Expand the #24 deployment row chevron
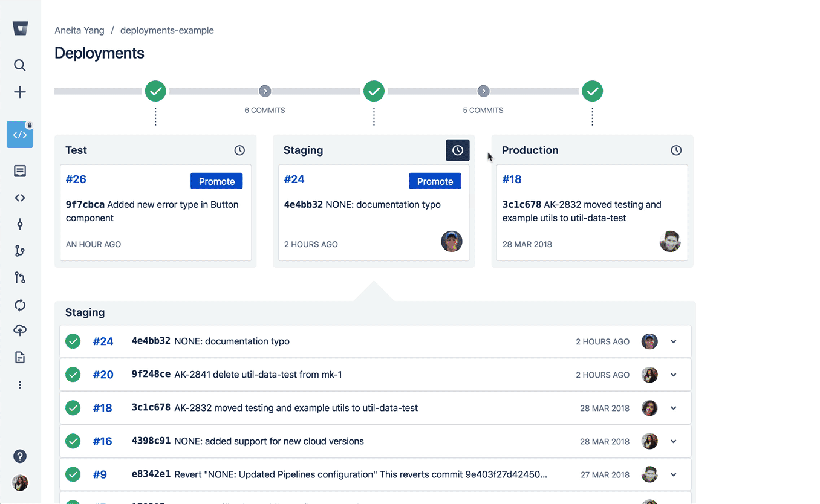820x504 pixels. (x=674, y=341)
